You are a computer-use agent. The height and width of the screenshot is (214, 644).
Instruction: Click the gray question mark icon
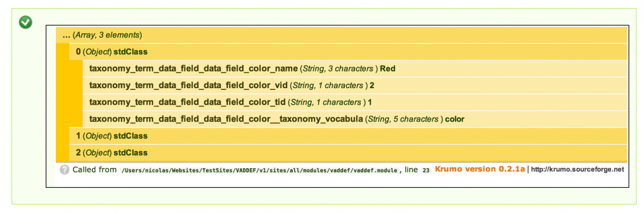click(x=64, y=170)
